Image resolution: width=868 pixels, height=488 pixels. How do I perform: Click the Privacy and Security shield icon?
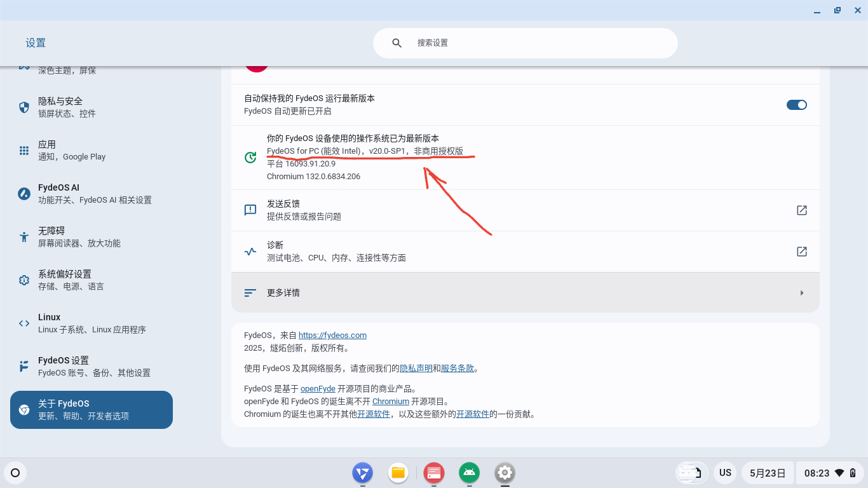[24, 107]
